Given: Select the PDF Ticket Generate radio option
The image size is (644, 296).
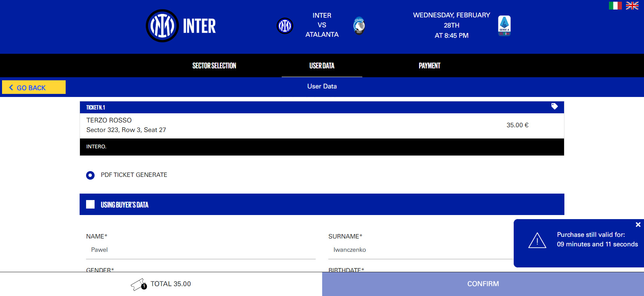Looking at the screenshot, I should [90, 175].
